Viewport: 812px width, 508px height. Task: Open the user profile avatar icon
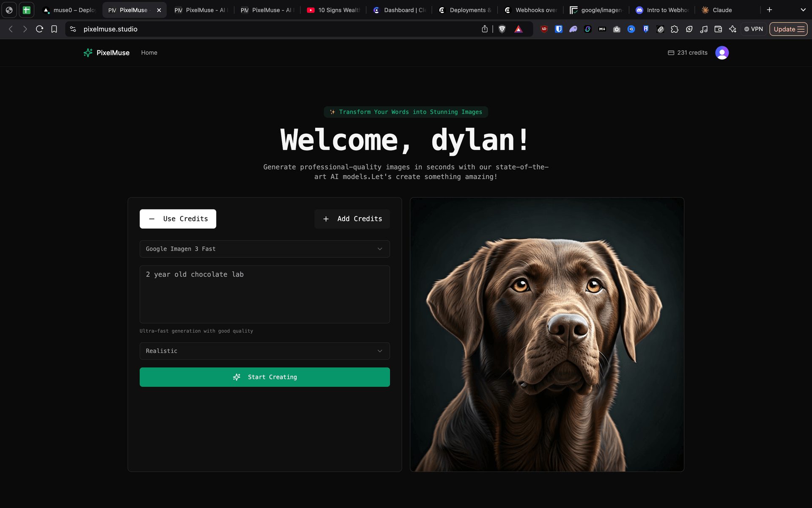(722, 52)
